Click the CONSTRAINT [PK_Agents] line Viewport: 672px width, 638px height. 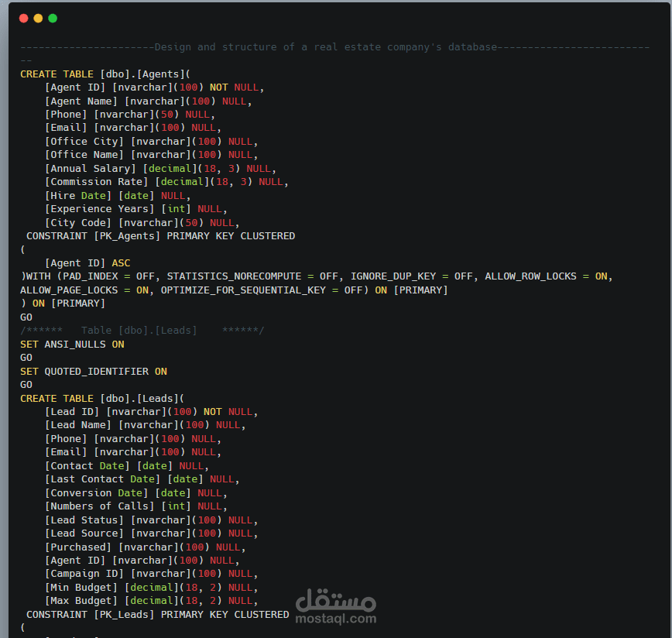click(161, 236)
